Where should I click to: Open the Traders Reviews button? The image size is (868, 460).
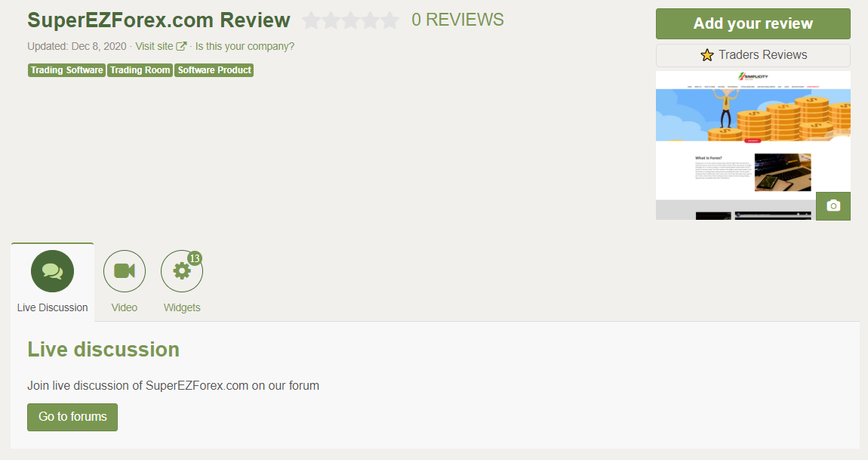point(753,55)
